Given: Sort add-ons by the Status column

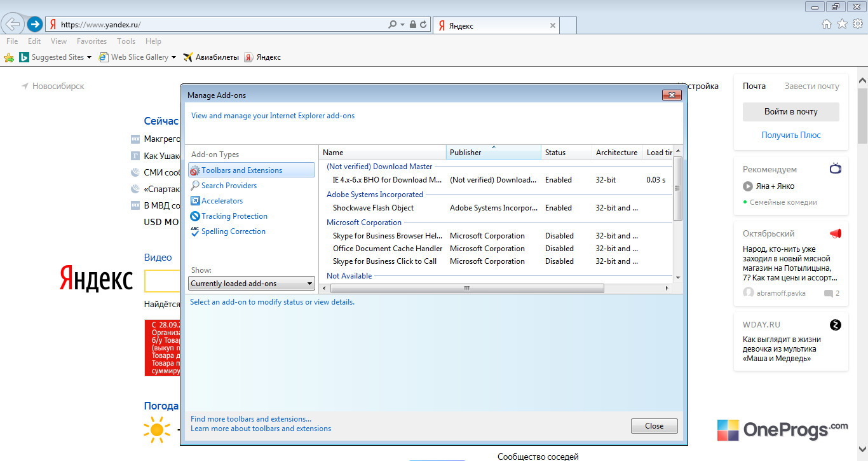Looking at the screenshot, I should coord(567,153).
